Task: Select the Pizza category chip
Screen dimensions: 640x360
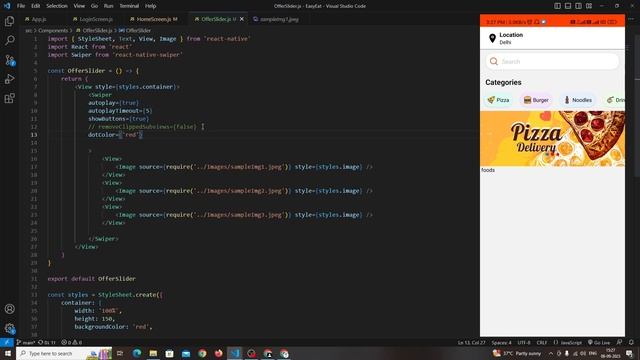Action: pos(498,100)
